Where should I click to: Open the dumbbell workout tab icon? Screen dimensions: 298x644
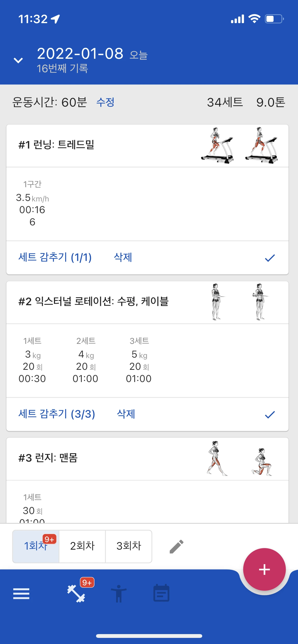[76, 594]
